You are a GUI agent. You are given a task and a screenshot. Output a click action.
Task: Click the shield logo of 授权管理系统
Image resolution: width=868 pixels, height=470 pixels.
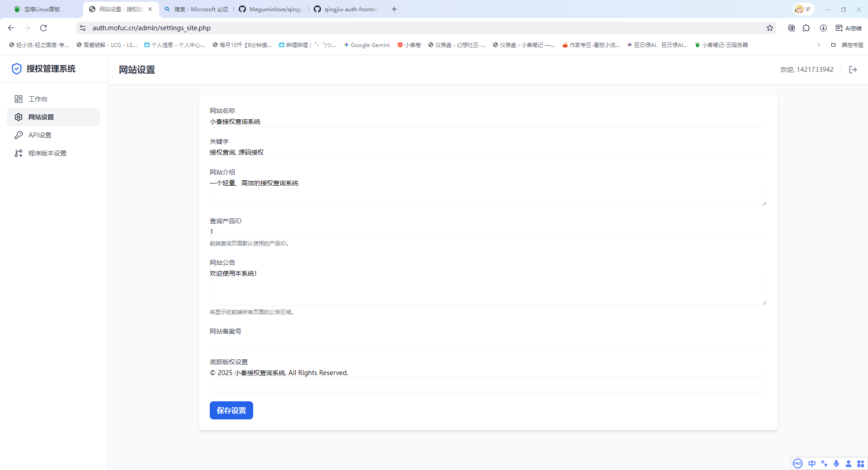click(x=16, y=69)
